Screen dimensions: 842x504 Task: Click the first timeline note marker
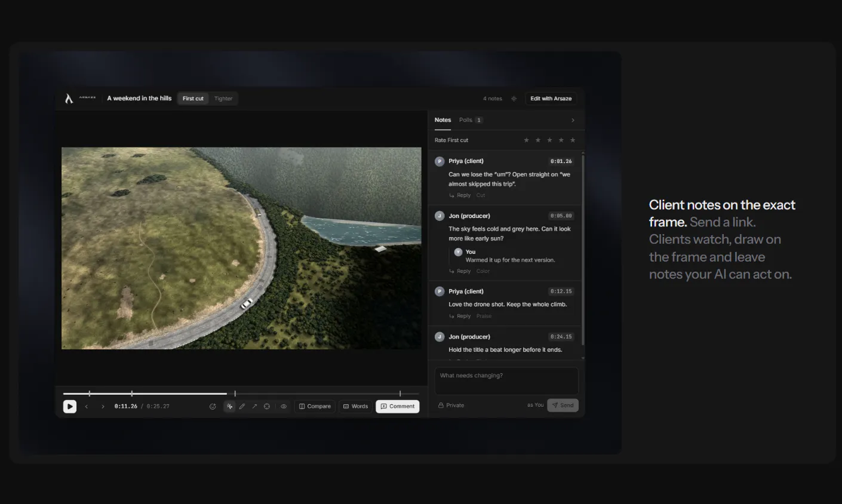pos(90,394)
